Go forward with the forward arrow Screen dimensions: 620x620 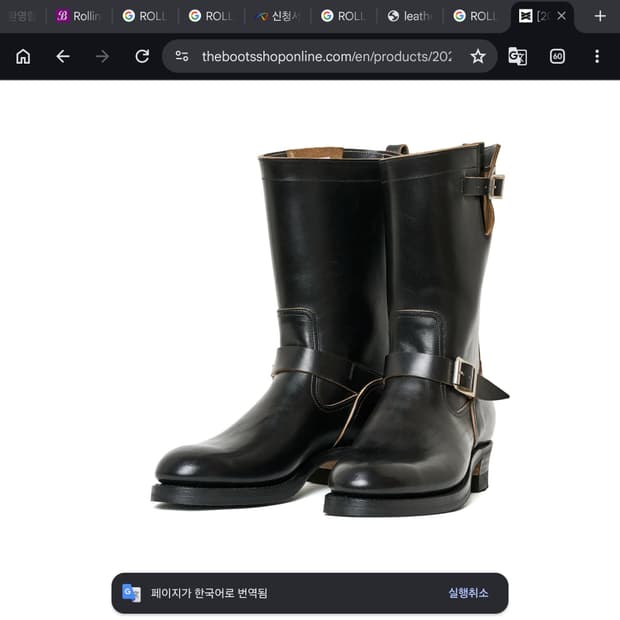tap(102, 57)
